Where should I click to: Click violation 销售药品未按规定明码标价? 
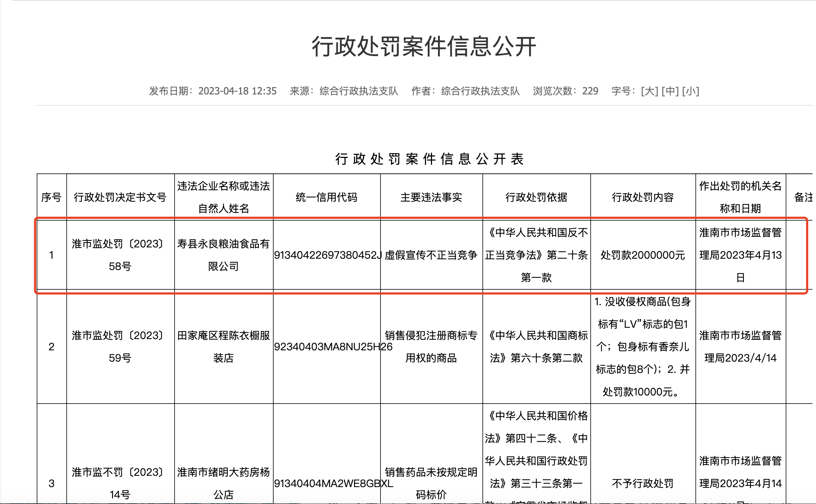click(431, 483)
